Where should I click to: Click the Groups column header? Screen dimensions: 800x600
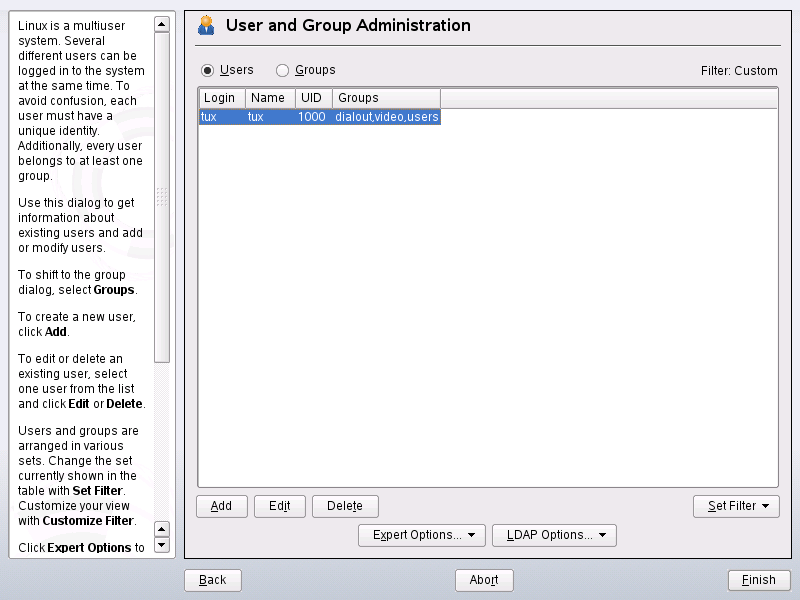coord(386,98)
